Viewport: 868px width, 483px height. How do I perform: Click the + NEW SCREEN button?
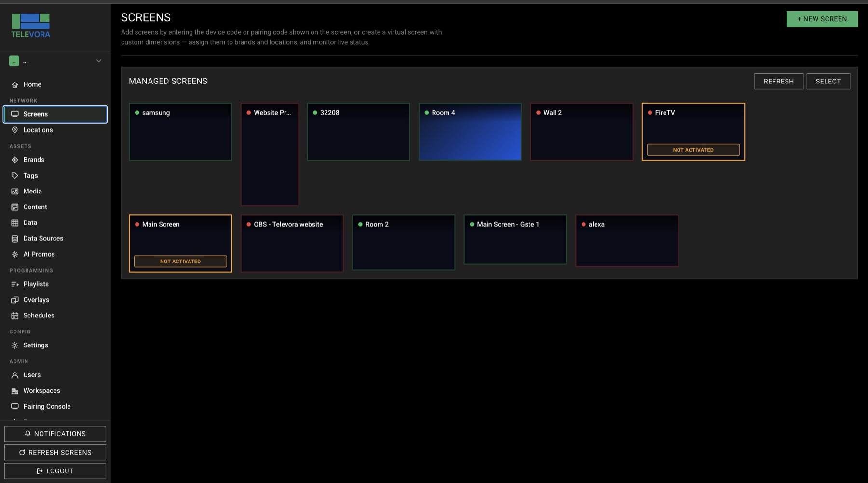pyautogui.click(x=822, y=19)
